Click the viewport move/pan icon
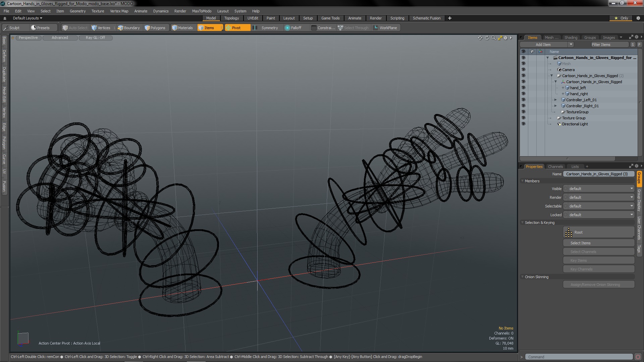Image resolution: width=644 pixels, height=362 pixels. [480, 38]
